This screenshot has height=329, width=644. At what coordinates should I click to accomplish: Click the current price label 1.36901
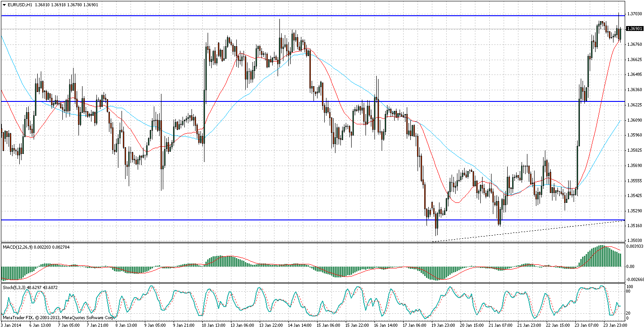coord(635,29)
